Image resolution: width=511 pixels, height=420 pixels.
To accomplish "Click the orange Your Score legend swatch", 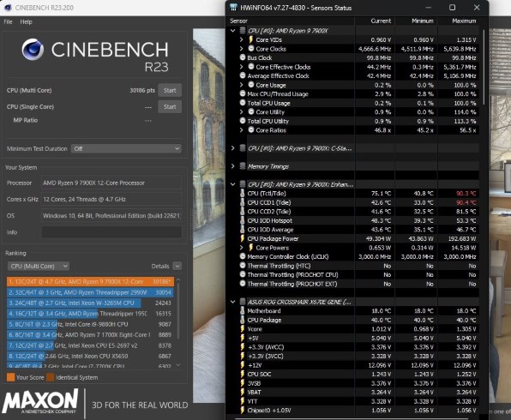I will [11, 377].
